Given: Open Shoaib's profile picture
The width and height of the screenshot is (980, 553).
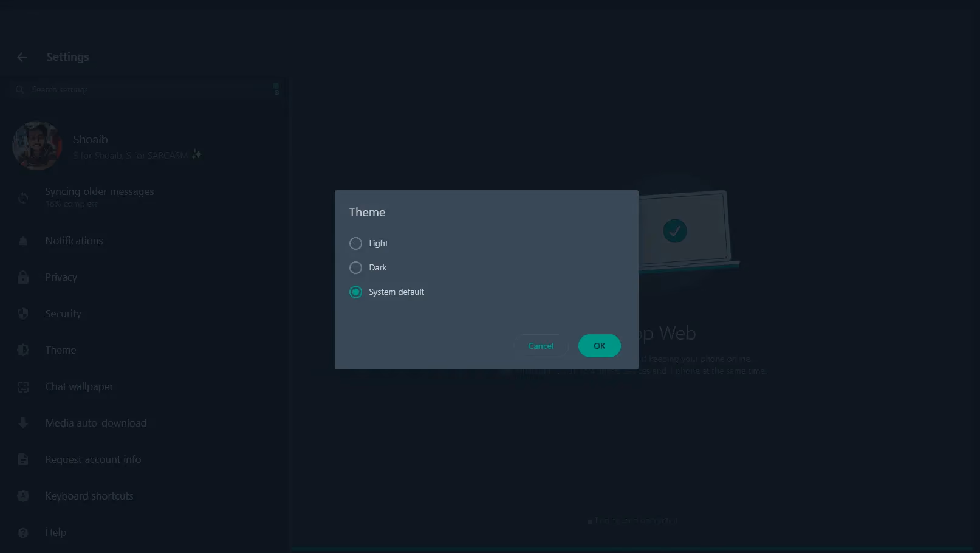Looking at the screenshot, I should [x=37, y=145].
